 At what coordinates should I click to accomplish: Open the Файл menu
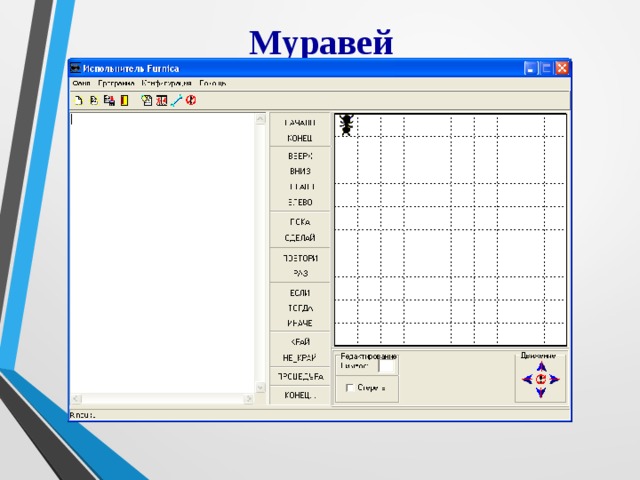click(81, 83)
